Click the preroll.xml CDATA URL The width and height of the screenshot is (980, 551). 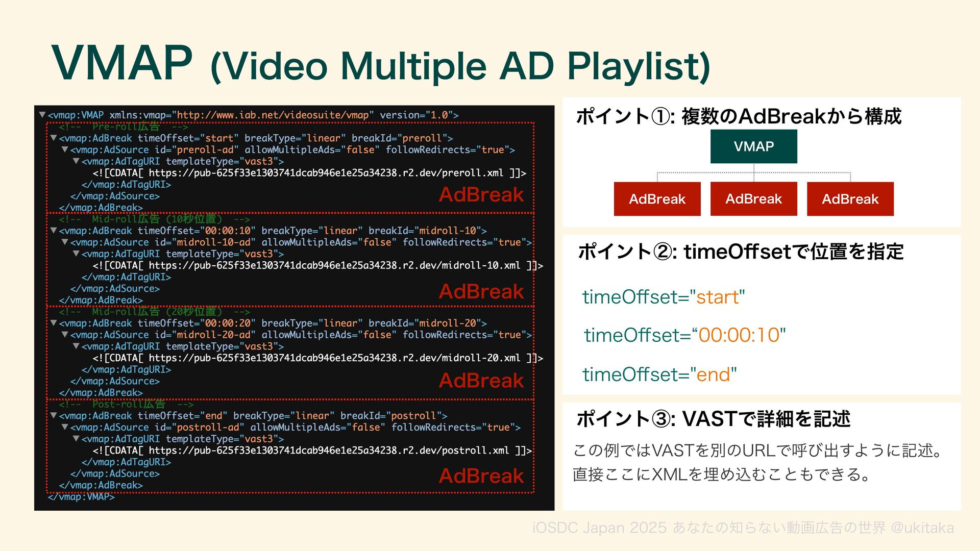pos(326,173)
